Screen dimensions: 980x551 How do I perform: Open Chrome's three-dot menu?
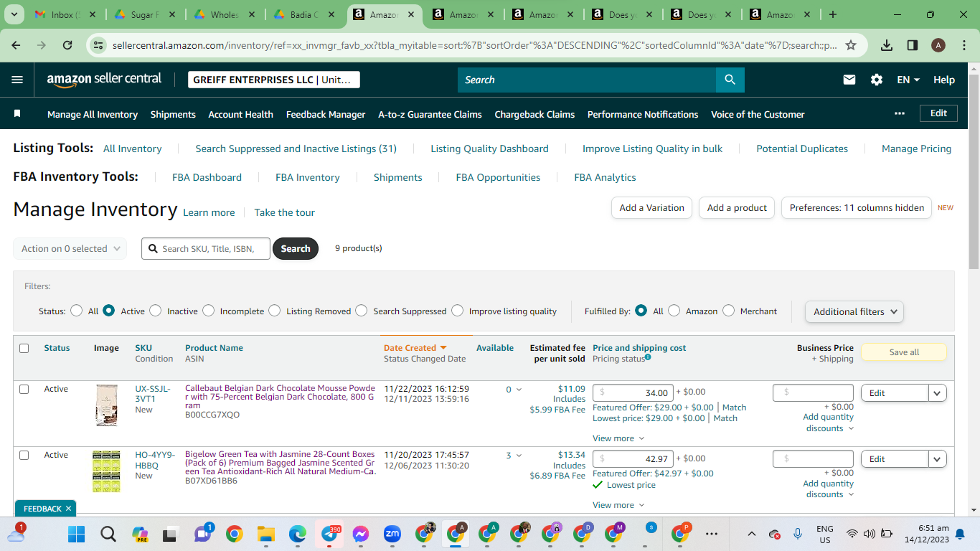[963, 45]
